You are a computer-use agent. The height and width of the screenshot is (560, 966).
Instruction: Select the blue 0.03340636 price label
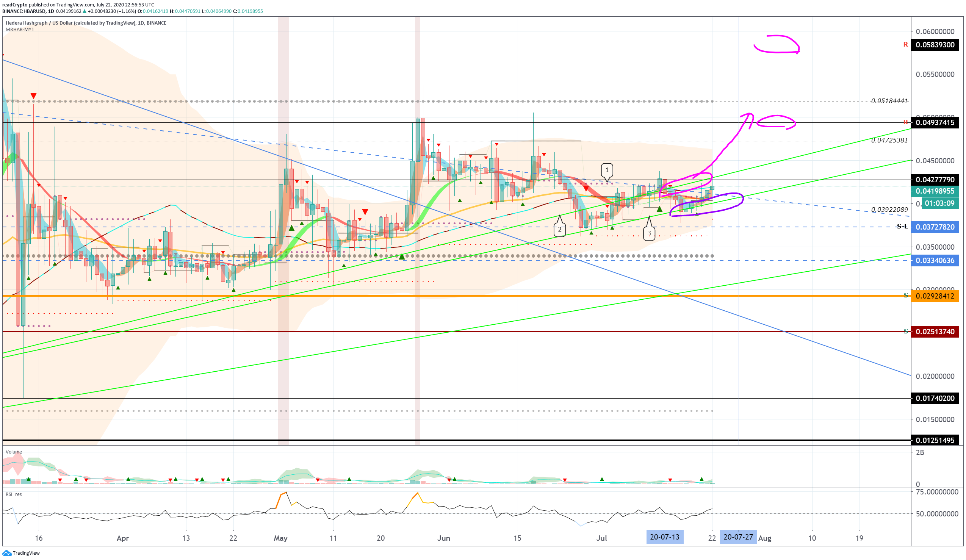pyautogui.click(x=935, y=261)
